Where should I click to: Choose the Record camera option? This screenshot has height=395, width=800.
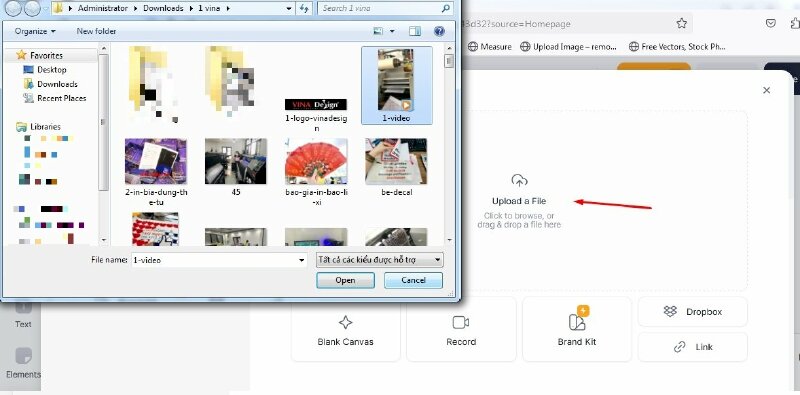461,330
